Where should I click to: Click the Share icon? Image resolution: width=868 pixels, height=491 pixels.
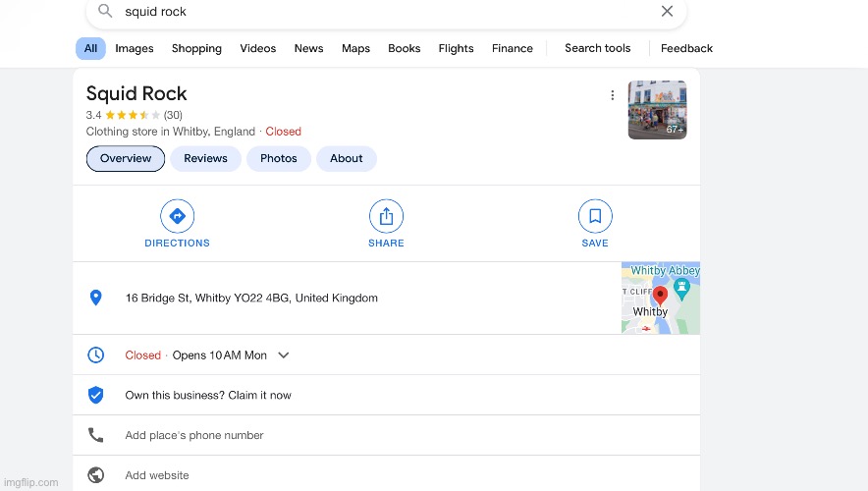tap(386, 216)
